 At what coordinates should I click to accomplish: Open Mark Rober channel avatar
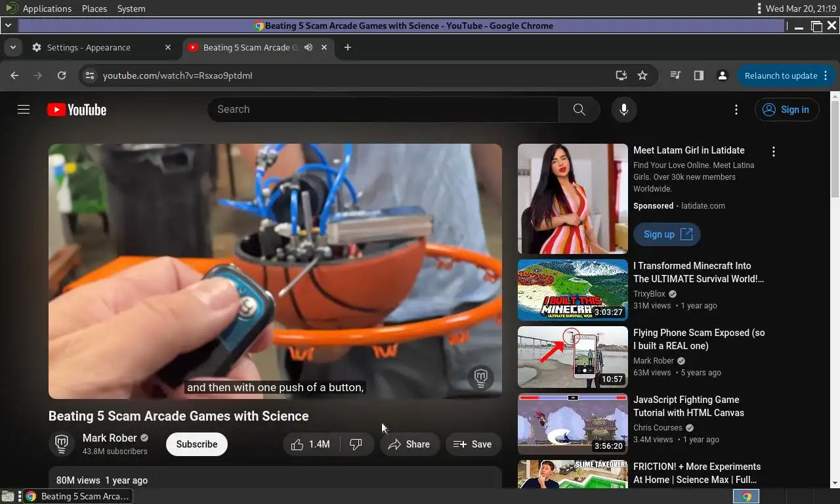pos(62,444)
